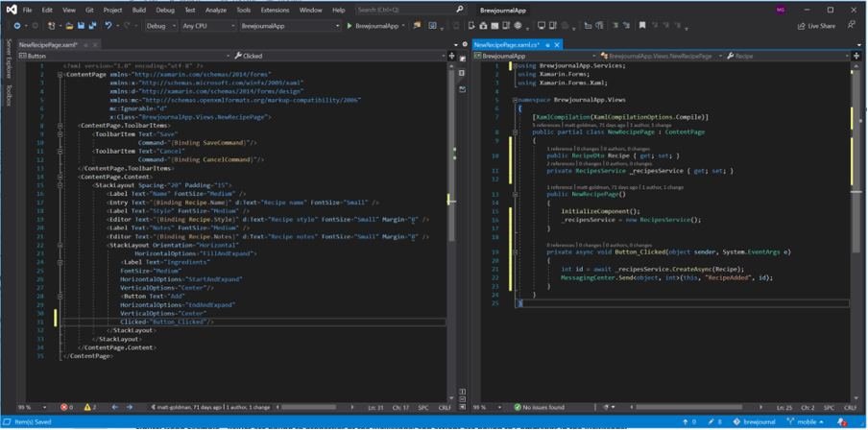The image size is (868, 430).
Task: Collapse the NewRecipePage constructor code block
Action: (514, 194)
